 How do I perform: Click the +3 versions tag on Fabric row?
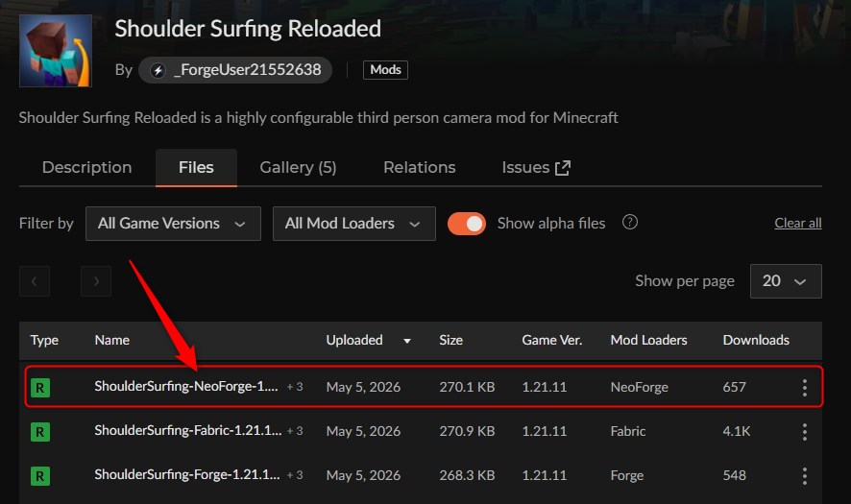coord(295,431)
